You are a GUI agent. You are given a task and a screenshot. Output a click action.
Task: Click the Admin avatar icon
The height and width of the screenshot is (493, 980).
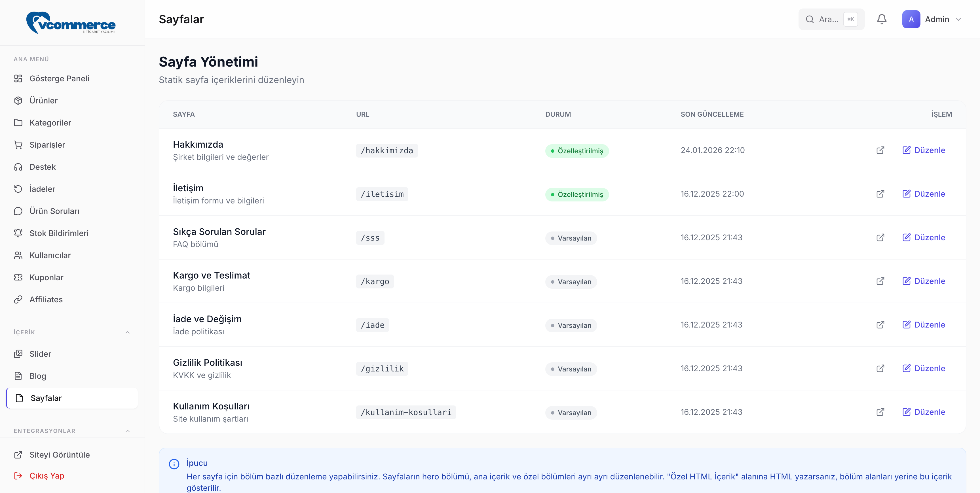coord(911,19)
